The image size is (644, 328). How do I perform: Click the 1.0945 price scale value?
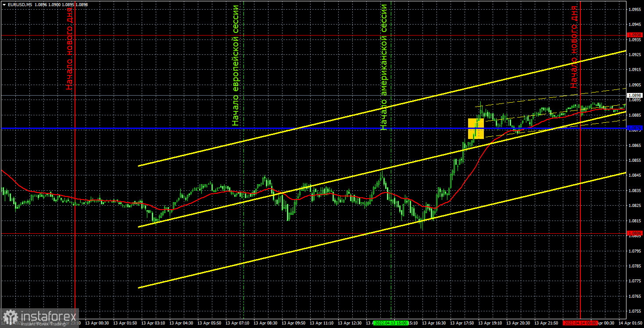pos(635,25)
